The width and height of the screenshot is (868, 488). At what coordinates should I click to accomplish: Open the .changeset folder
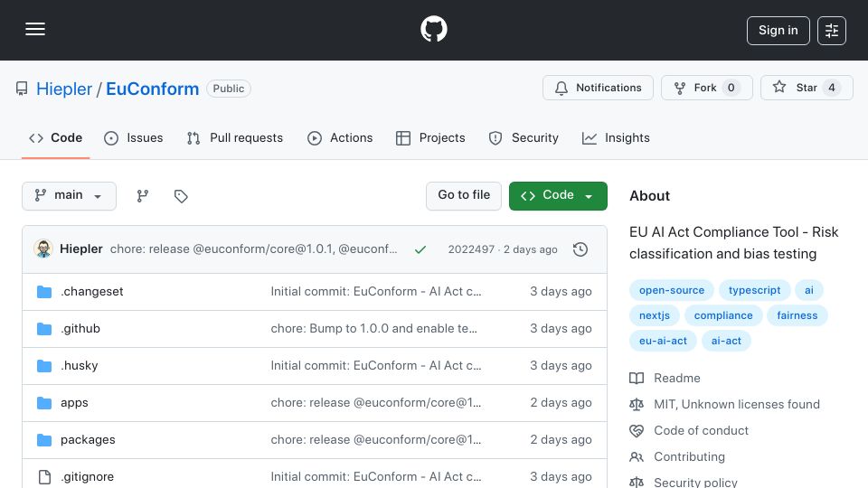[92, 292]
